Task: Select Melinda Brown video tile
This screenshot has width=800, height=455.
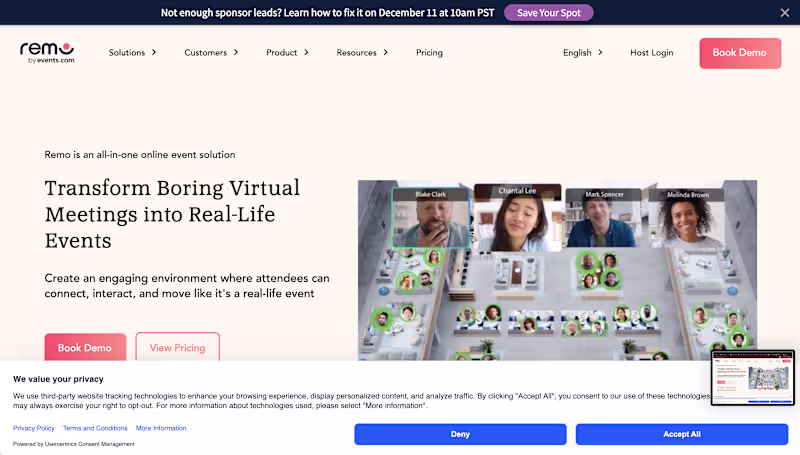Action: click(x=686, y=218)
